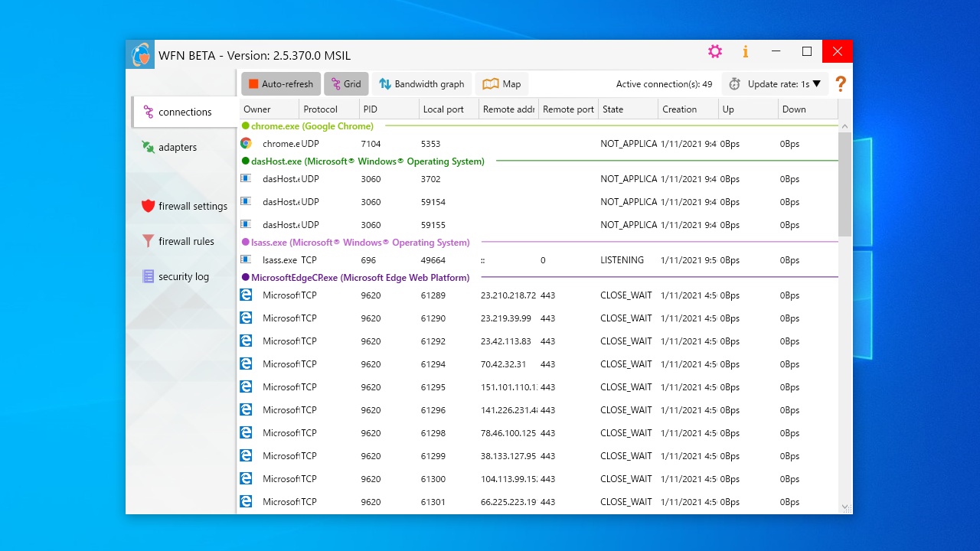Click the dasHost icon on the port 59154 row
The width and height of the screenshot is (980, 551).
point(246,201)
